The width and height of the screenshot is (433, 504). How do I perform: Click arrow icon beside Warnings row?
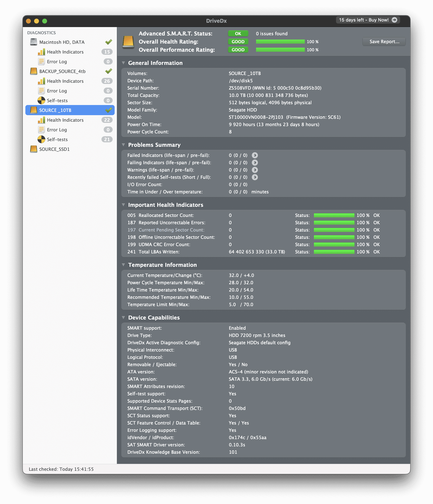tap(255, 170)
